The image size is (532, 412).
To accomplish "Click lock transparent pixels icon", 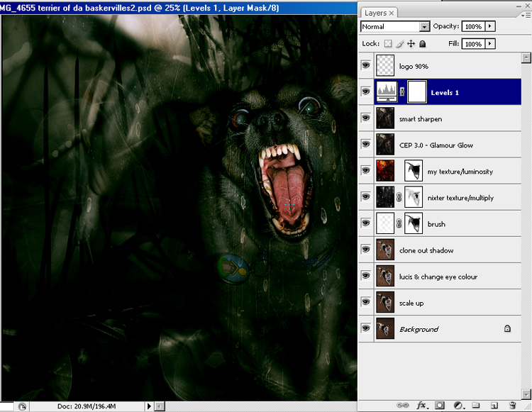I will tap(388, 44).
